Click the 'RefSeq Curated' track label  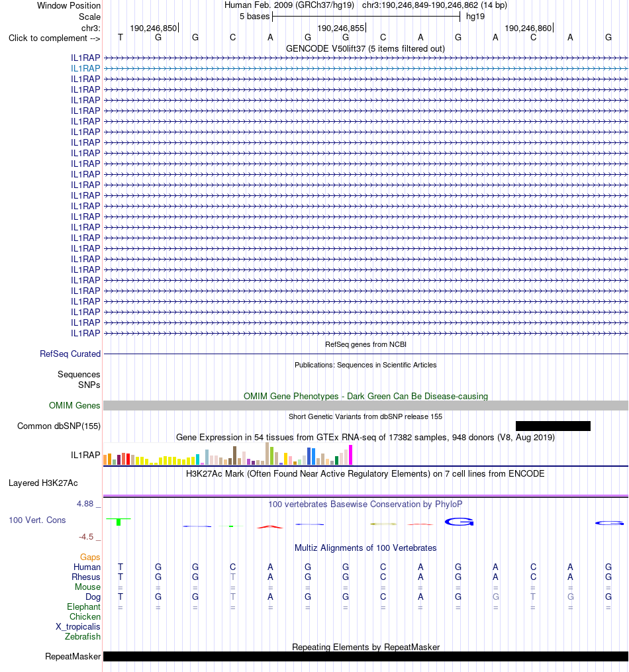pos(70,354)
